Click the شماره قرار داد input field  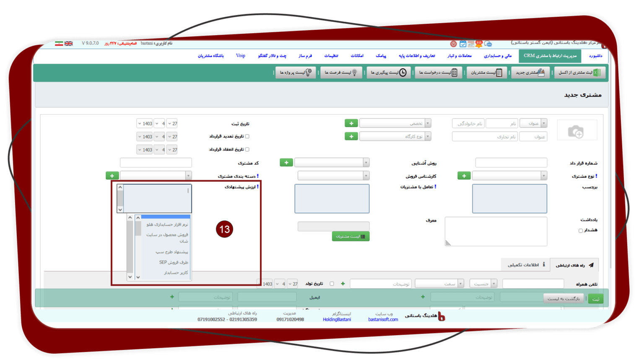[x=511, y=163]
